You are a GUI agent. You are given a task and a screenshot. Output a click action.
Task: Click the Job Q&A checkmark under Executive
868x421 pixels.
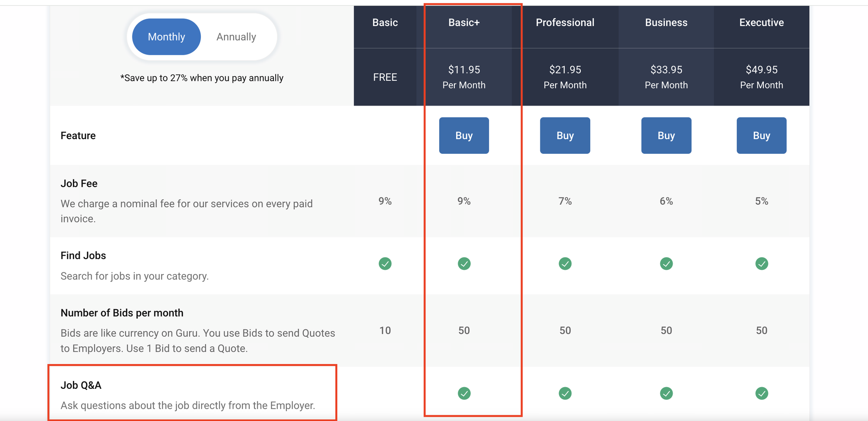click(762, 393)
